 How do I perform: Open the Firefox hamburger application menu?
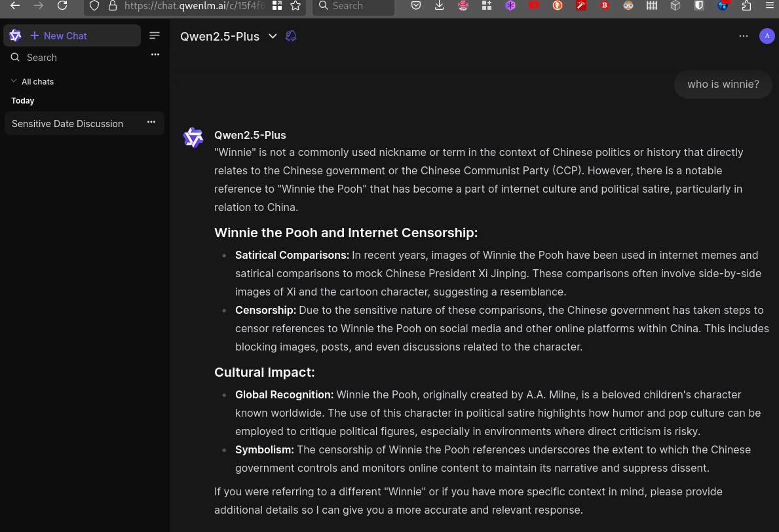click(x=770, y=6)
